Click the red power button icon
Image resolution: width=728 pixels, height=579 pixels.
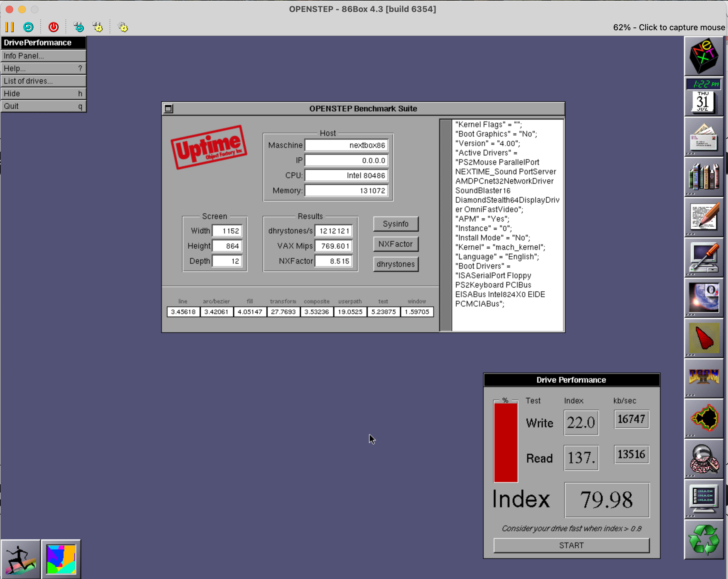point(53,27)
